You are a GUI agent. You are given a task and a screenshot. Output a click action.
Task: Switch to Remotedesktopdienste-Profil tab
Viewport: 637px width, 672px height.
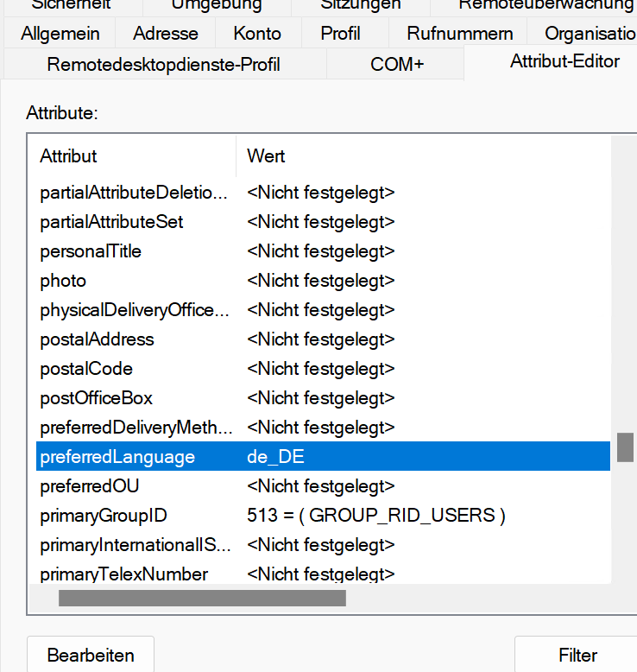coord(163,64)
